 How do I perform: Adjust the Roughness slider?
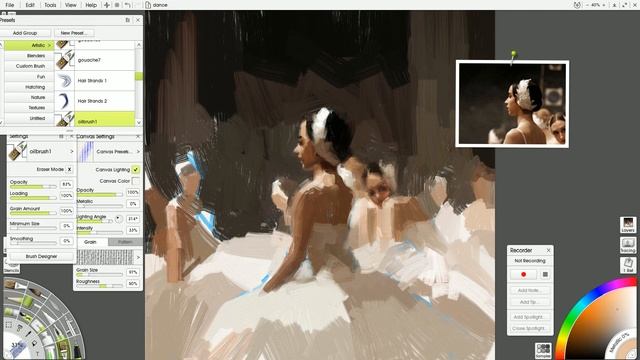[x=100, y=286]
